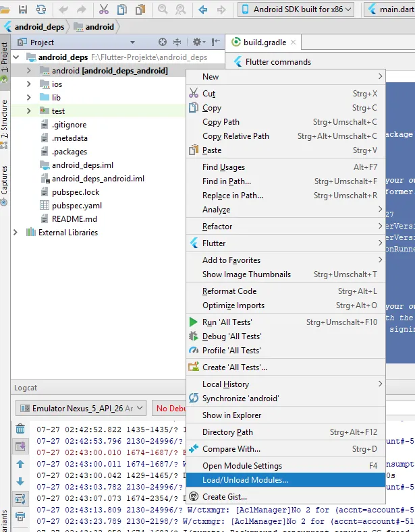The height and width of the screenshot is (532, 415).
Task: Open the Local History submenu
Action: click(285, 384)
